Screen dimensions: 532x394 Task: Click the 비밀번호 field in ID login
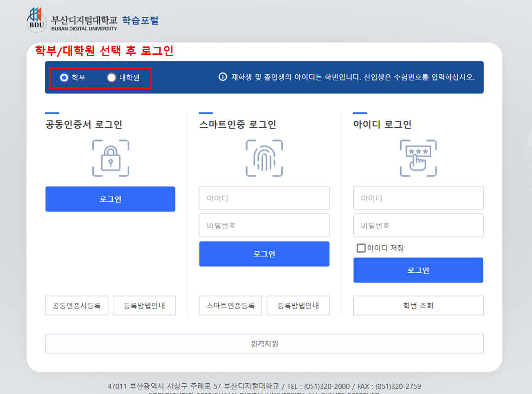click(418, 225)
